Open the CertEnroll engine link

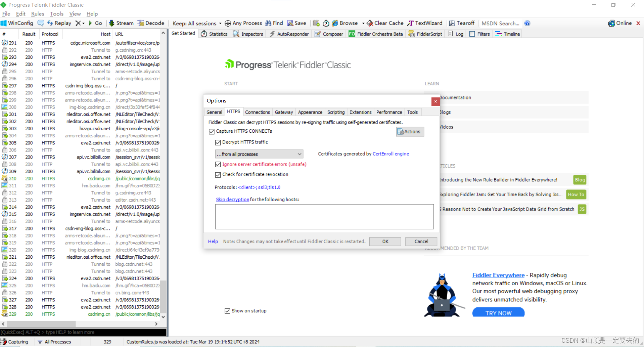[x=391, y=154]
